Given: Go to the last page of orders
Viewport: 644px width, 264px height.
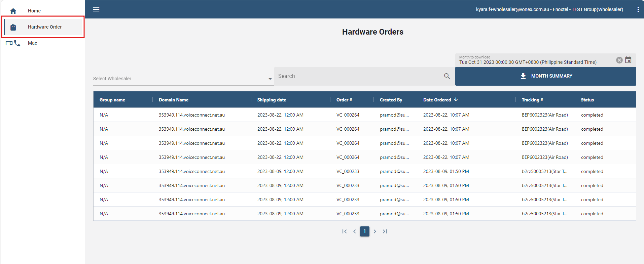Looking at the screenshot, I should pos(385,231).
